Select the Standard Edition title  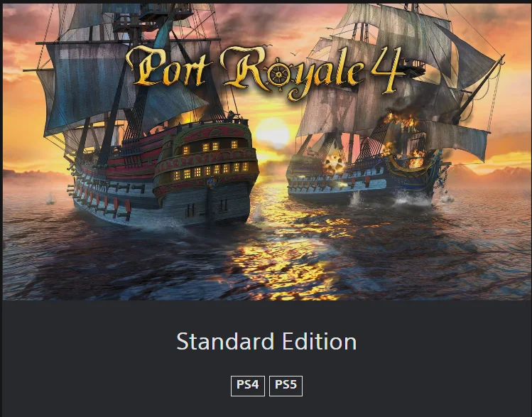(266, 341)
